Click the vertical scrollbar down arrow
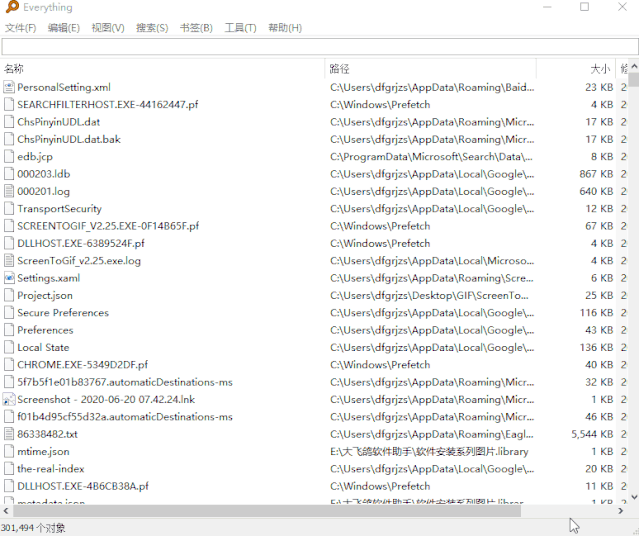The width and height of the screenshot is (639, 536). coord(634,497)
